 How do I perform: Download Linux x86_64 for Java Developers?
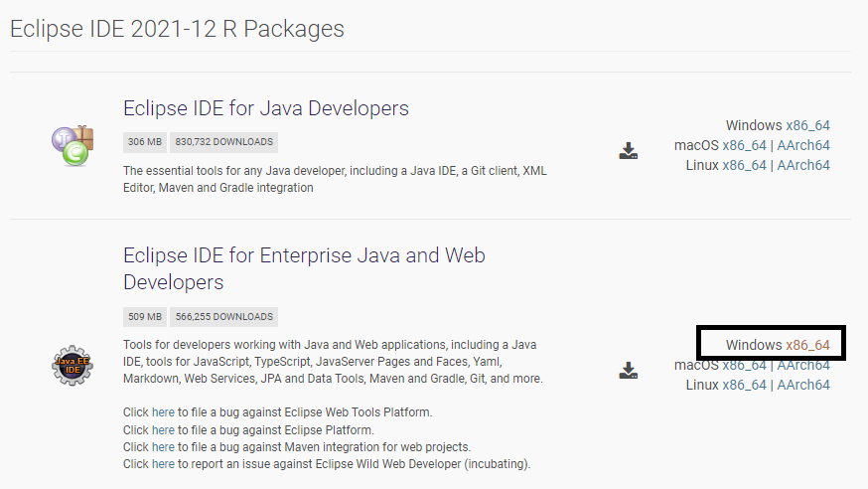pos(744,166)
